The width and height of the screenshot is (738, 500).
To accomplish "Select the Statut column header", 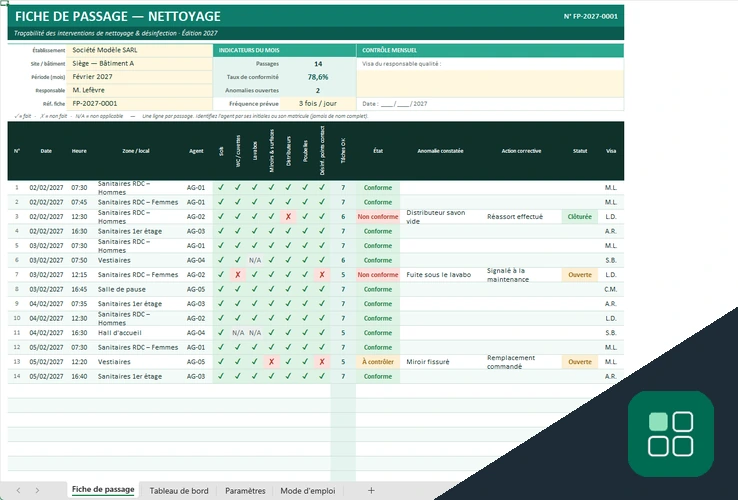I will point(580,151).
